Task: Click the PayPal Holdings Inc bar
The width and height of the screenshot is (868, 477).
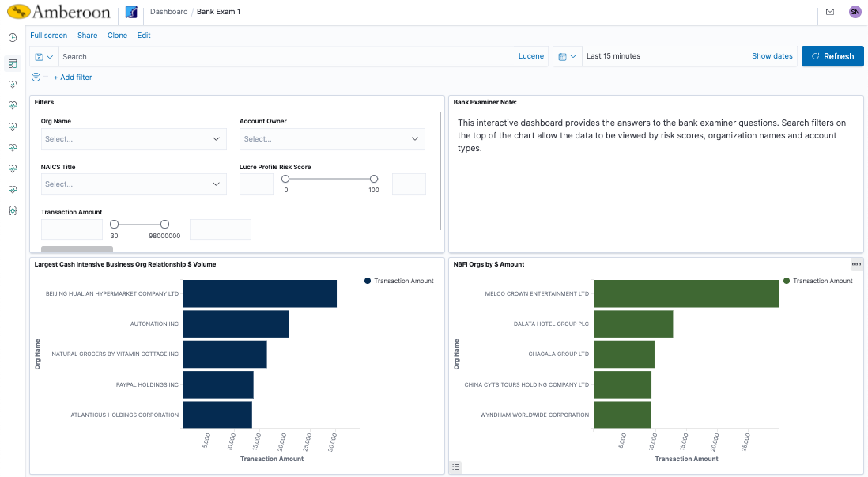Action: pyautogui.click(x=219, y=384)
